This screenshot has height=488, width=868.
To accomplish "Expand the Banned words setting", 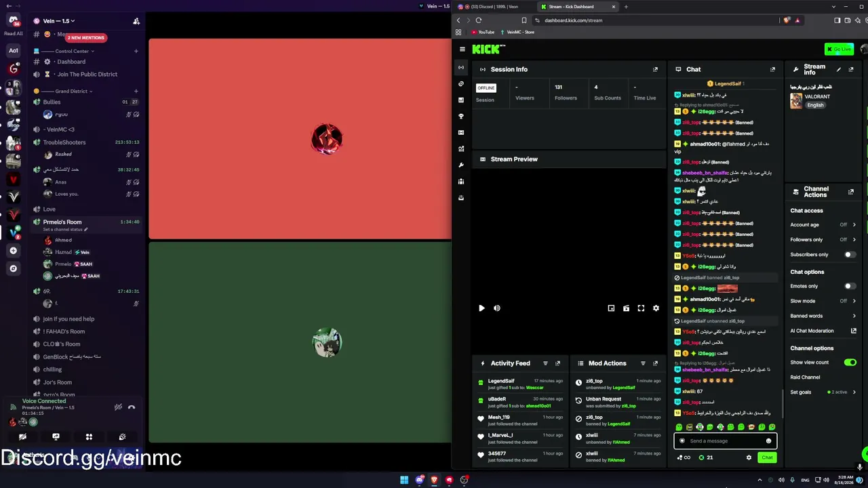I will click(x=854, y=316).
